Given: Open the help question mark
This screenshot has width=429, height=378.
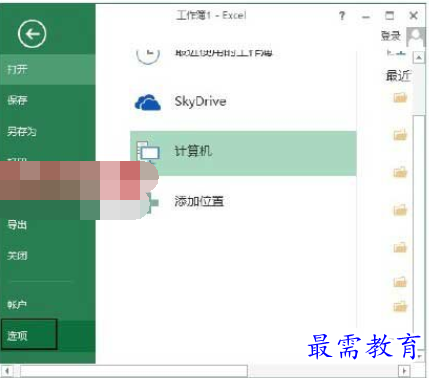Looking at the screenshot, I should tap(342, 16).
